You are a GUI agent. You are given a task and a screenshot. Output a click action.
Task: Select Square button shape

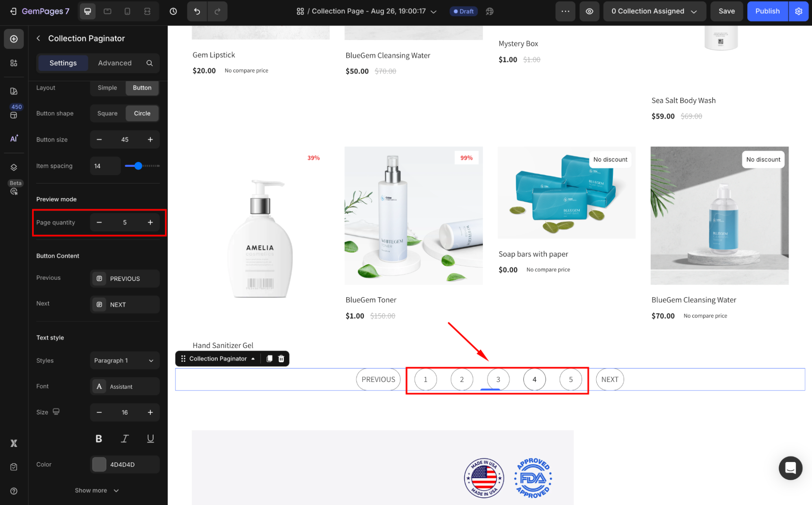pyautogui.click(x=107, y=113)
